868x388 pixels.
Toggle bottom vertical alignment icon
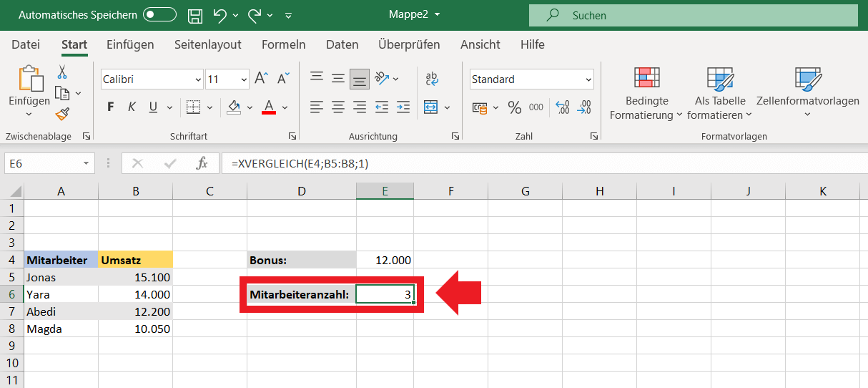coord(360,79)
